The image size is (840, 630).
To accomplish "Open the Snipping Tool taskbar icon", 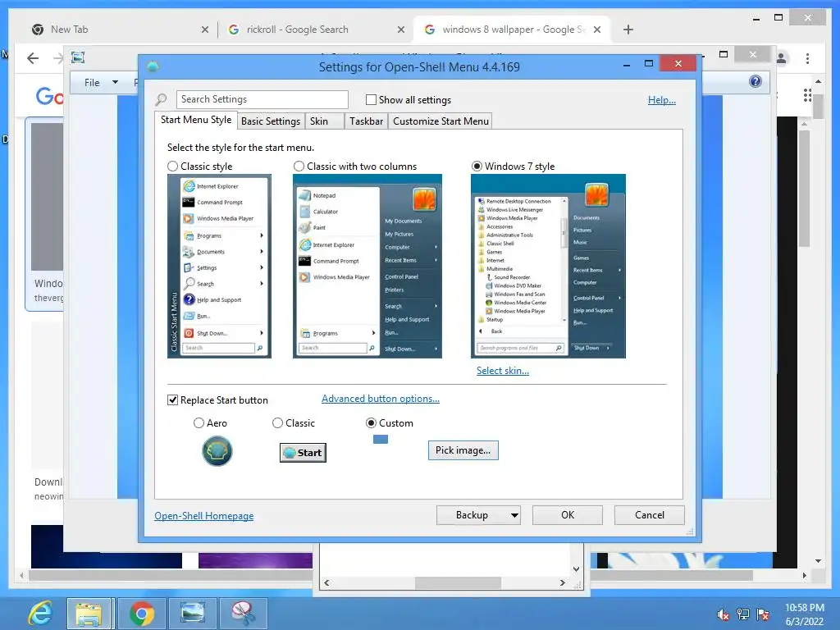I will click(x=243, y=614).
